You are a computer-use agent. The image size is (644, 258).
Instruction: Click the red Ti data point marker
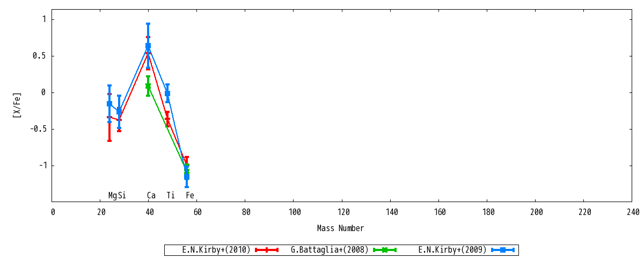[167, 119]
